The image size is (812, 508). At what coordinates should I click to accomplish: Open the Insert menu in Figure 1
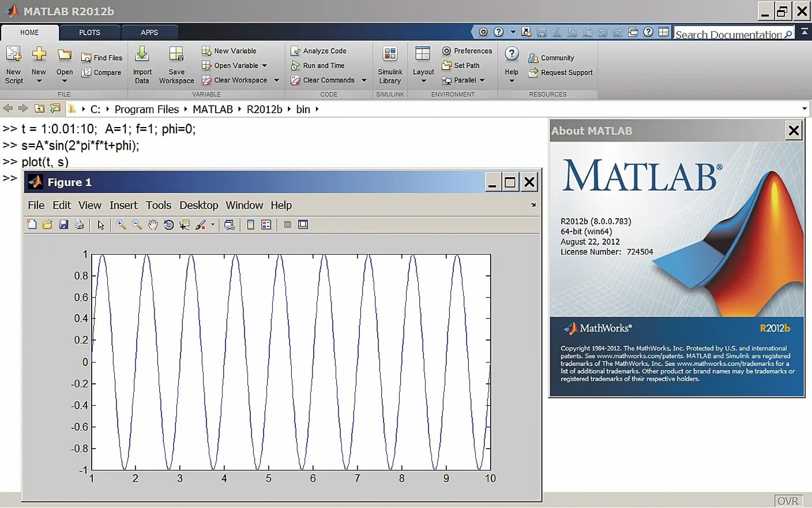123,206
